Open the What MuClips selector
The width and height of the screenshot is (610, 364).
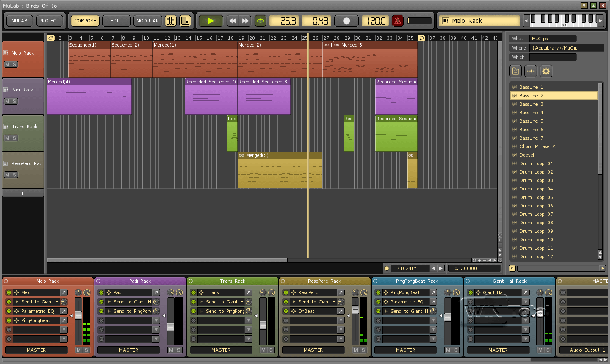coord(552,39)
